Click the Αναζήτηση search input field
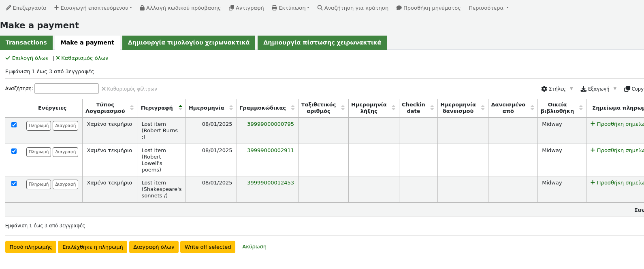This screenshot has height=269, width=644. pyautogui.click(x=66, y=89)
